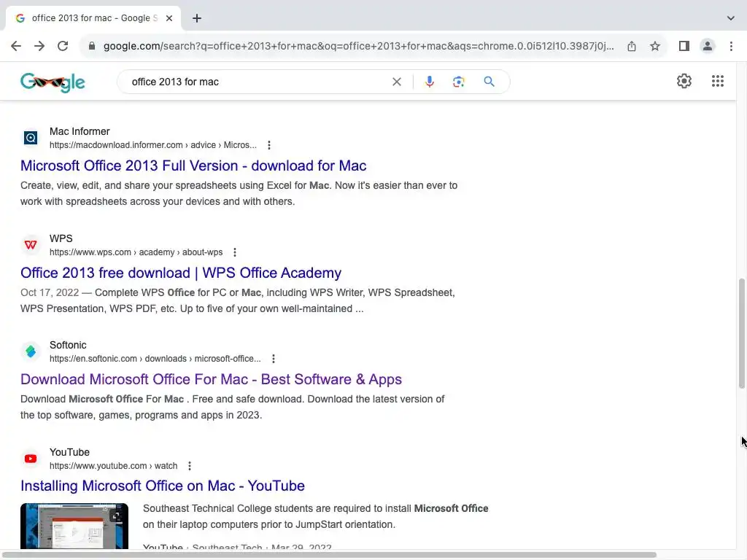Viewport: 747px width, 560px height.
Task: Open YouTube result favicon
Action: coord(31,459)
